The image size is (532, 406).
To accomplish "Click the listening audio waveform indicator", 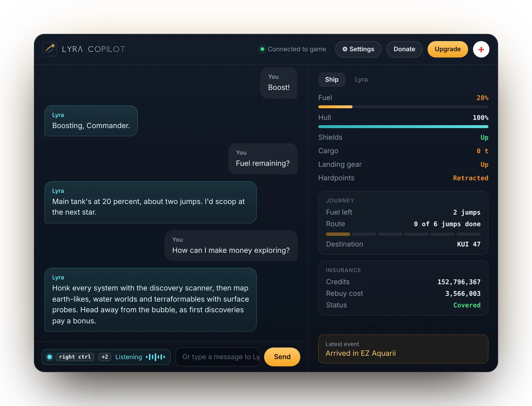I will [155, 357].
